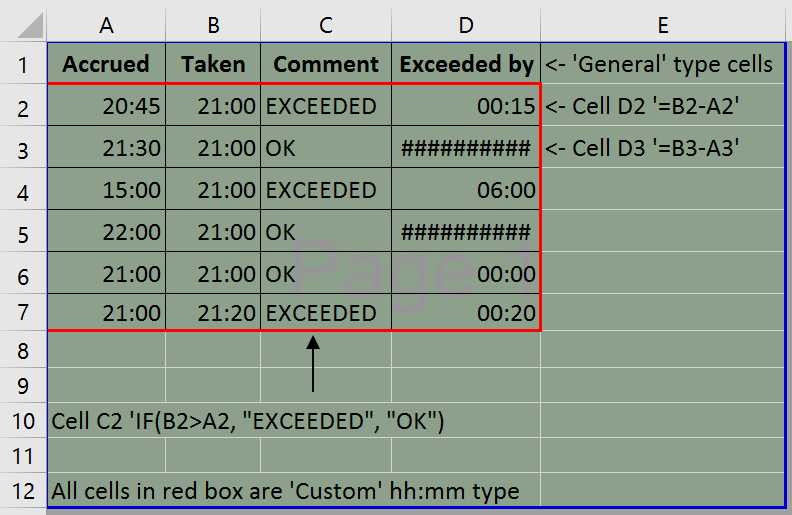Viewport: 792px width, 515px height.
Task: Select EXCEEDED comment in row 7
Action: [x=326, y=312]
